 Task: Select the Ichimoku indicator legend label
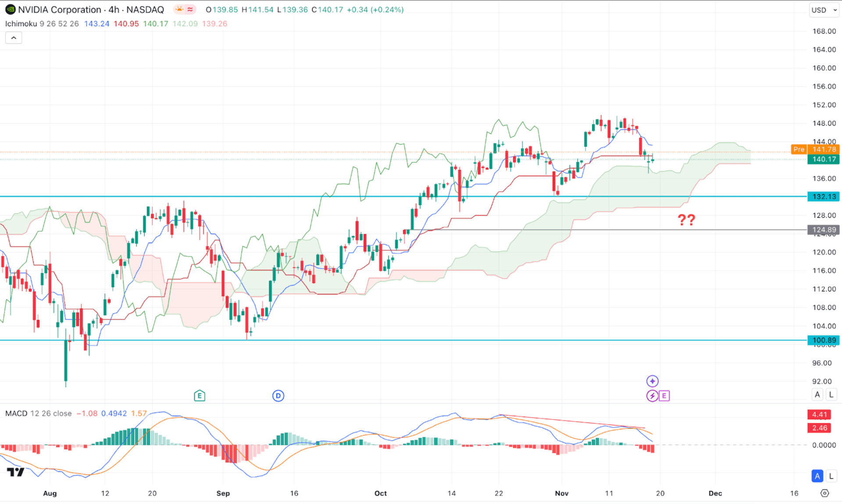pos(21,24)
